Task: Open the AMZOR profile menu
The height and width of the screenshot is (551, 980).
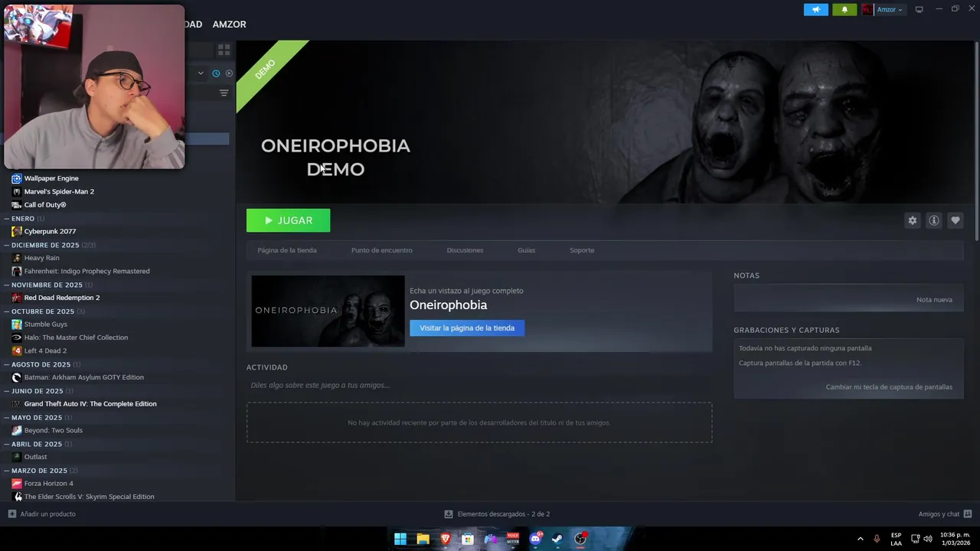Action: [x=229, y=24]
